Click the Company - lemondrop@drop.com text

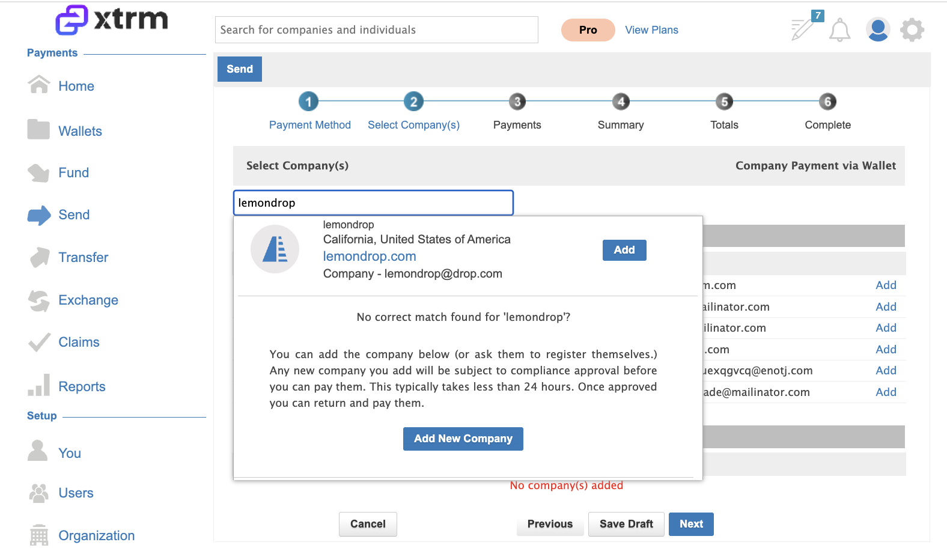(x=413, y=274)
